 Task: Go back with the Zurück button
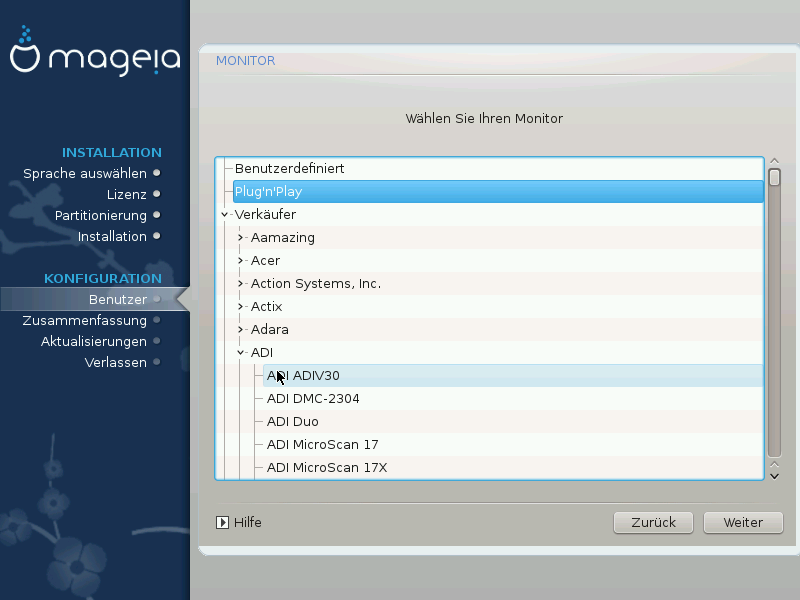click(x=653, y=522)
